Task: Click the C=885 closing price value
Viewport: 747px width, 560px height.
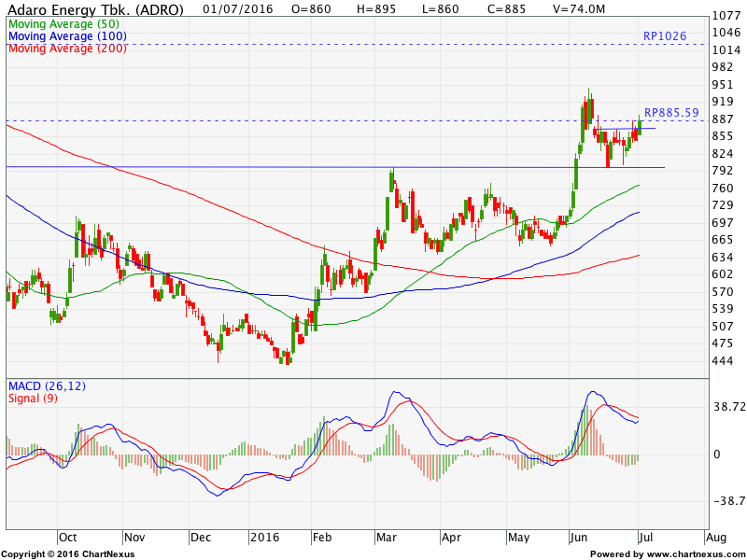Action: pos(513,9)
